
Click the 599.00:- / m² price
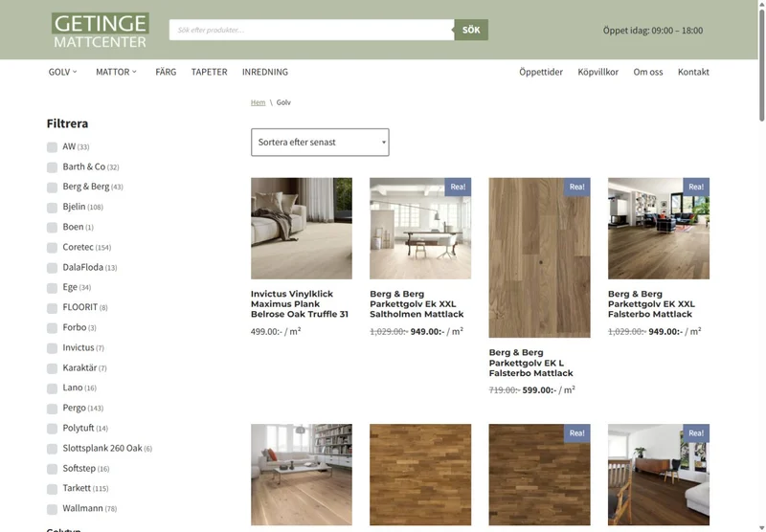tap(549, 390)
